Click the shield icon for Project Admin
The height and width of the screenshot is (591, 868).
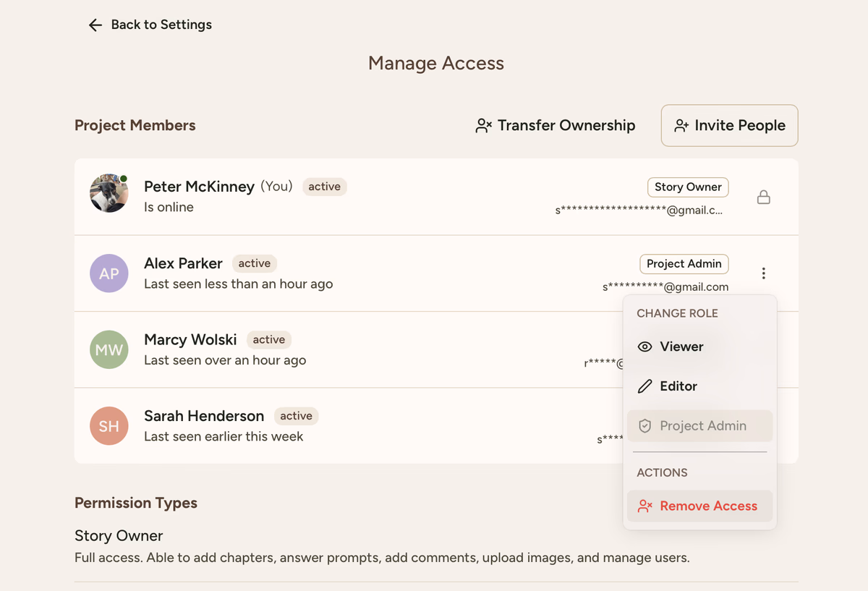pos(644,426)
